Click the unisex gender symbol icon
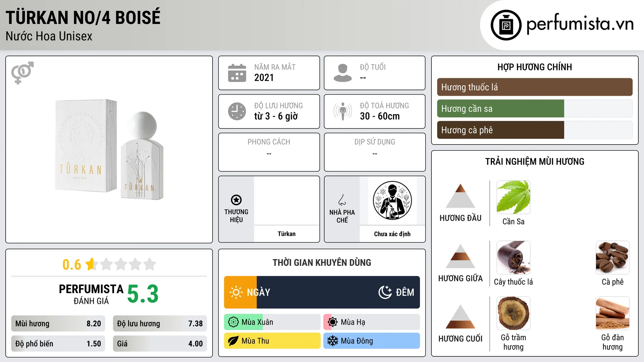The image size is (644, 362). tap(22, 73)
